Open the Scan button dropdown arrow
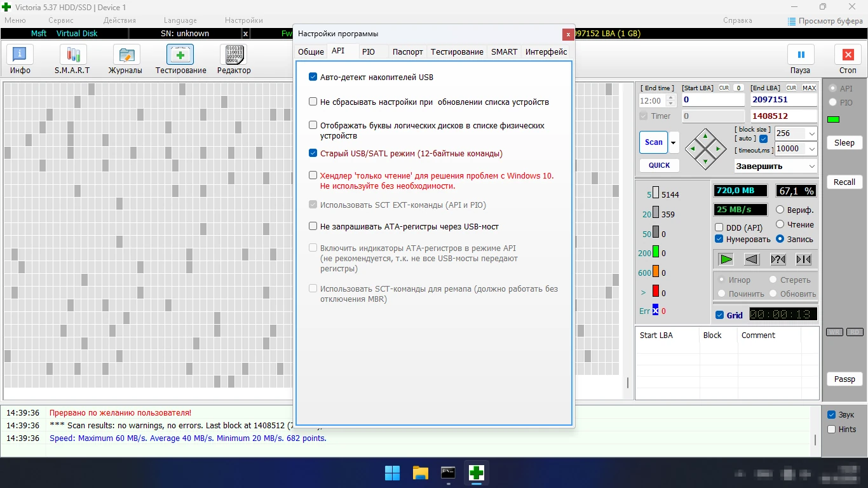The width and height of the screenshot is (868, 488). 674,142
